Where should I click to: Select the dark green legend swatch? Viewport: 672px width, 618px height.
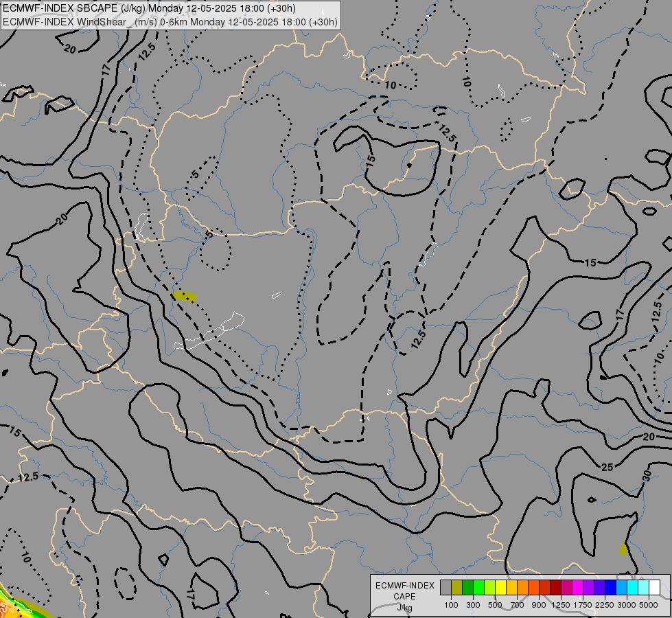[x=468, y=588]
